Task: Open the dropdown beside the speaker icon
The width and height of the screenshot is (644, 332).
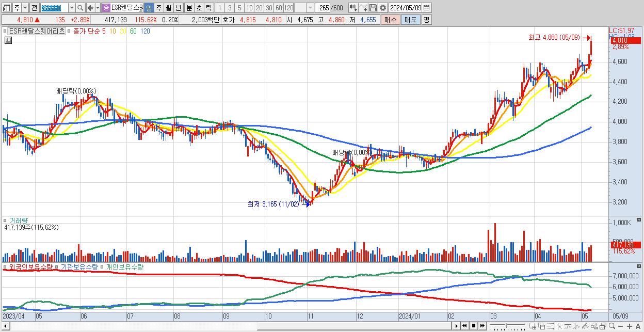Action: 97,8
